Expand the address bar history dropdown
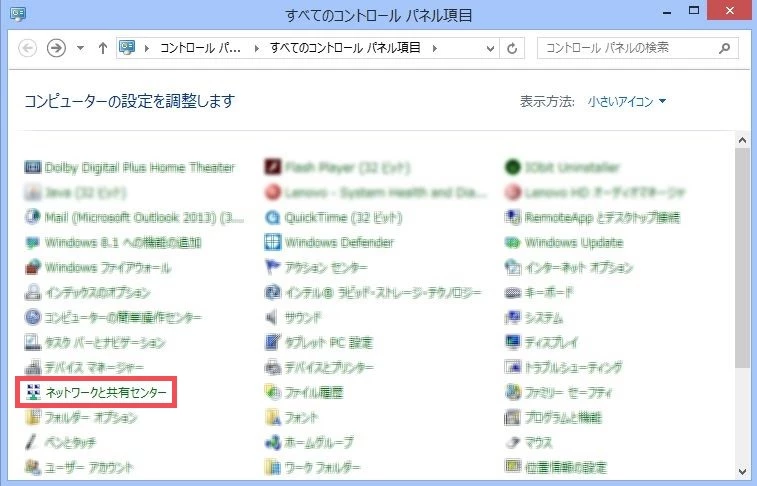Screen dimensions: 757x486 (x=490, y=48)
